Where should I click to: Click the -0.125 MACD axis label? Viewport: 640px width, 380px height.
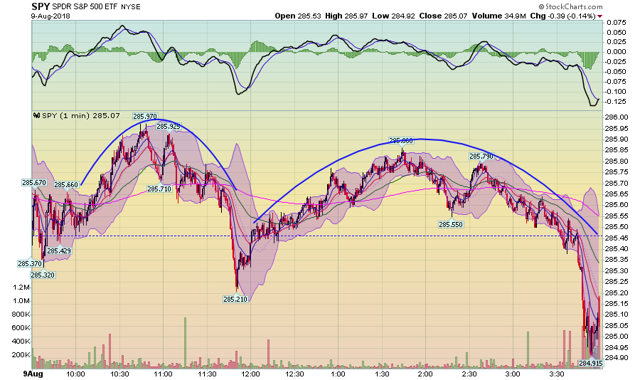click(x=616, y=101)
